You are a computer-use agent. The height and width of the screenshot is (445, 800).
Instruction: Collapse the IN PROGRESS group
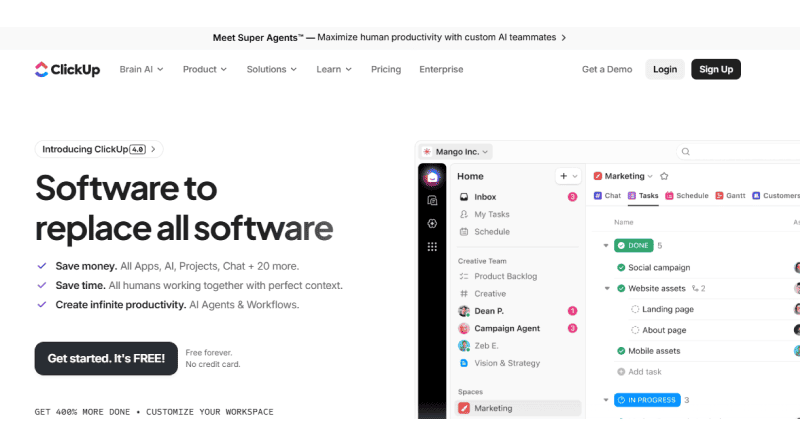tap(606, 400)
